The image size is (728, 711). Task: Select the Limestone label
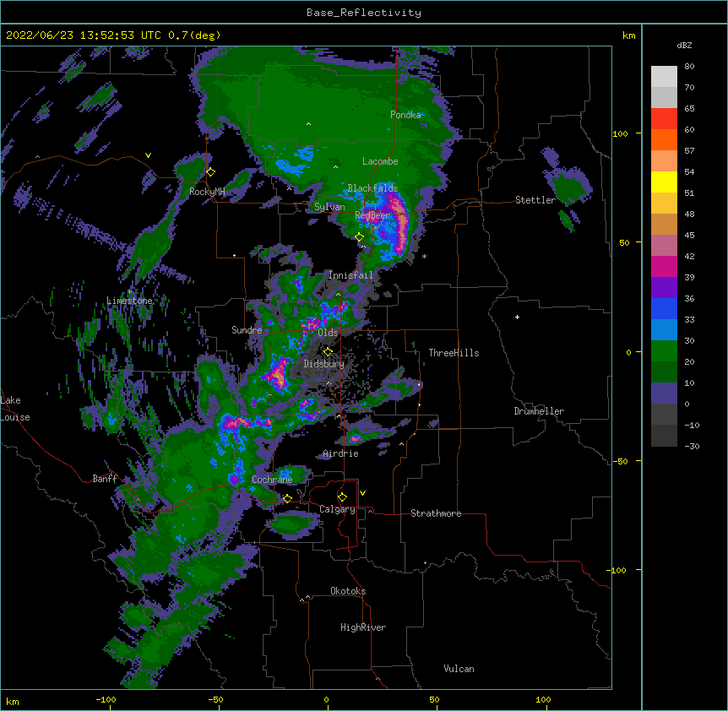(129, 301)
